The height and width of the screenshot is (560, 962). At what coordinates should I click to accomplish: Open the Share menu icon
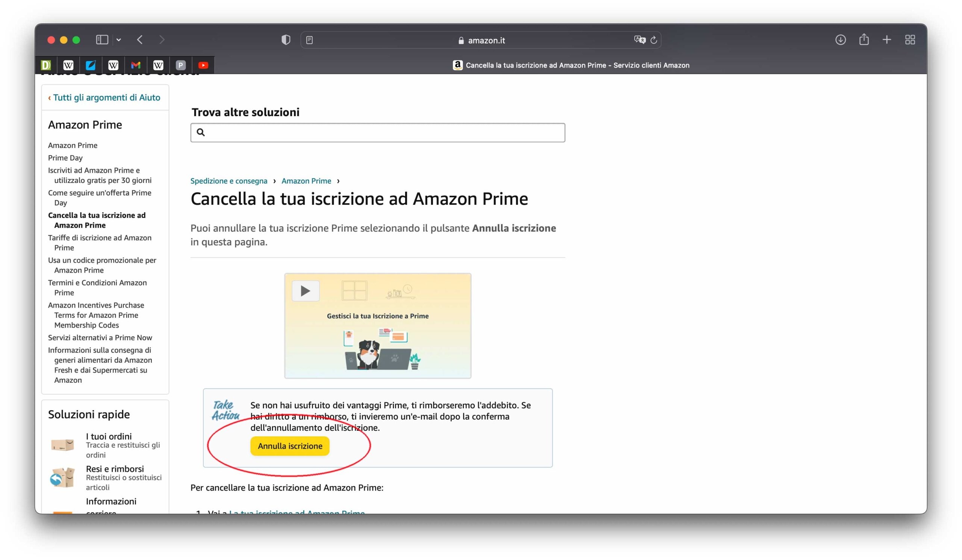tap(864, 39)
